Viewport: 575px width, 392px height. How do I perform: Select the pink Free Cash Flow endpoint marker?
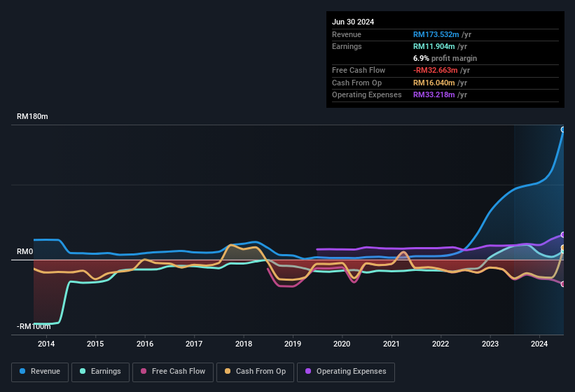(x=563, y=283)
